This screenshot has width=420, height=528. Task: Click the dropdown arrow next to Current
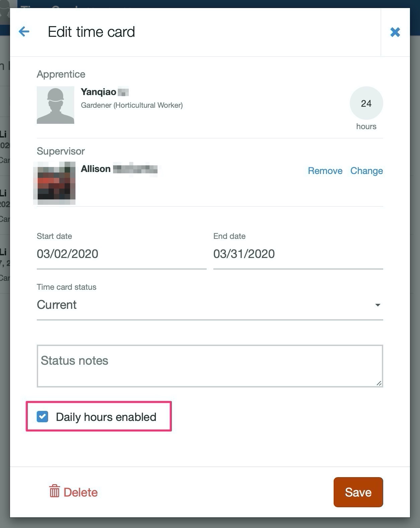pyautogui.click(x=378, y=305)
